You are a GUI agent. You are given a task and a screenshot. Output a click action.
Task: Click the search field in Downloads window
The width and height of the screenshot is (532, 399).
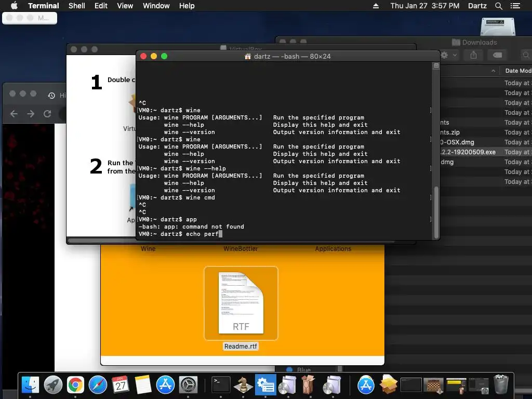coord(526,55)
